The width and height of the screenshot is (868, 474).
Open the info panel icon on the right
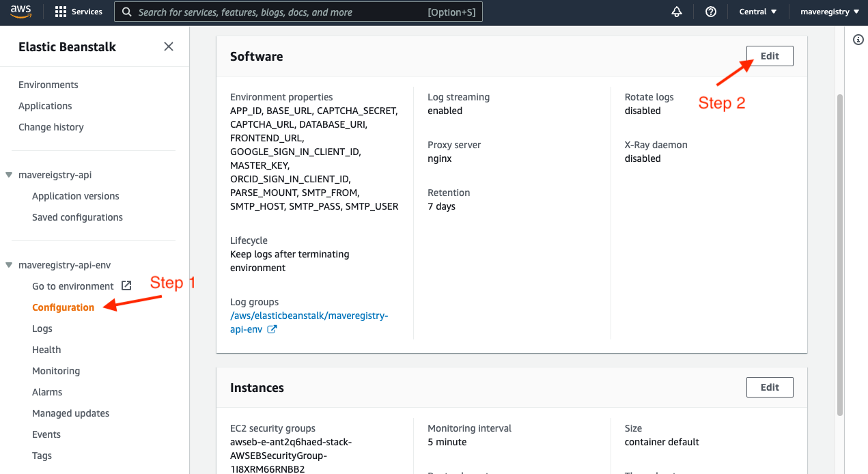point(858,40)
